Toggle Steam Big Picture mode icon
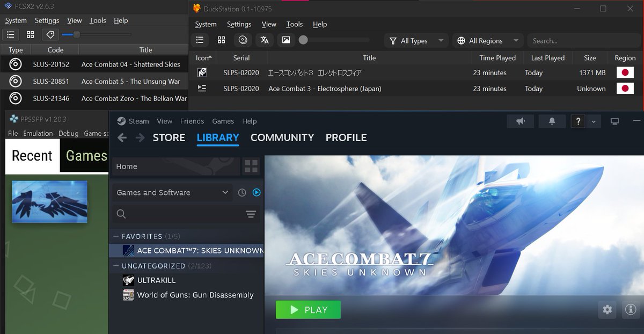Image resolution: width=644 pixels, height=334 pixels. tap(615, 121)
